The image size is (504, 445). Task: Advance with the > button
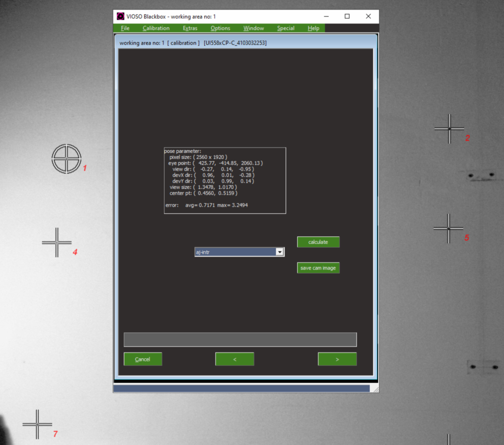pyautogui.click(x=337, y=359)
